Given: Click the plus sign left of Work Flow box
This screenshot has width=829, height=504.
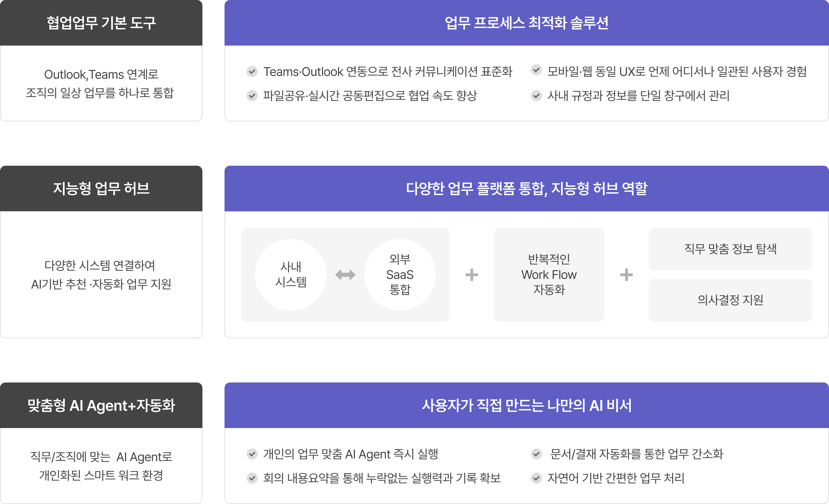Looking at the screenshot, I should [x=472, y=275].
